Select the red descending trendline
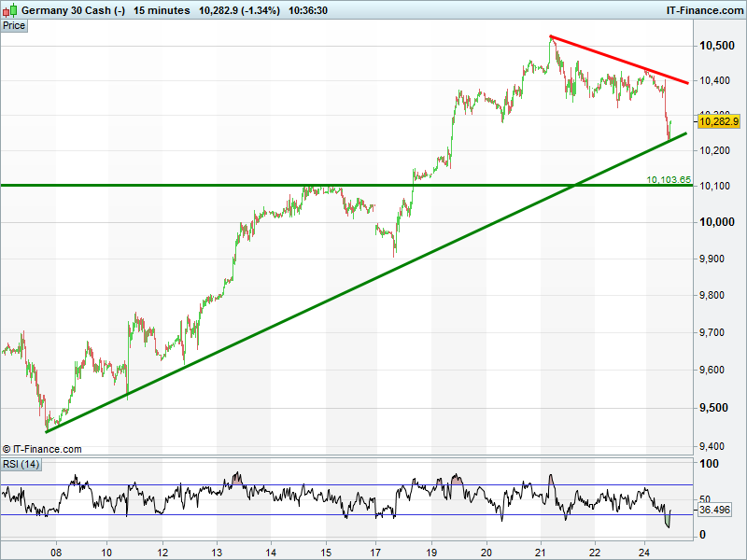 pos(619,60)
